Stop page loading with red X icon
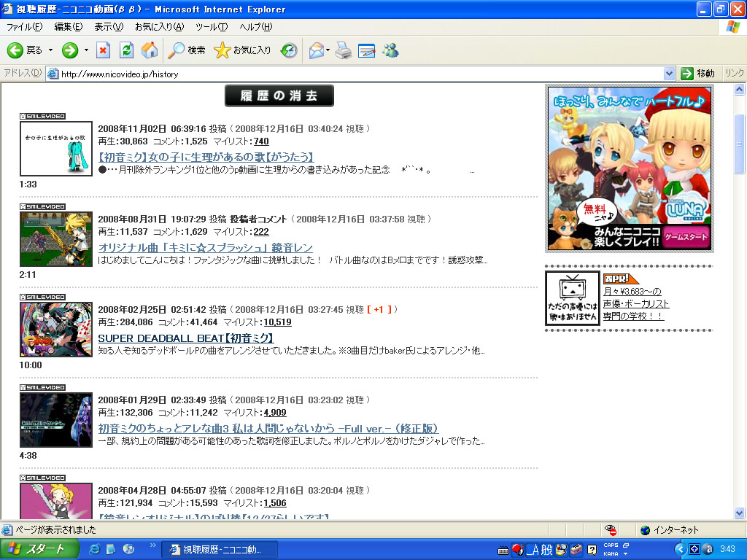The width and height of the screenshot is (747, 560). [103, 50]
